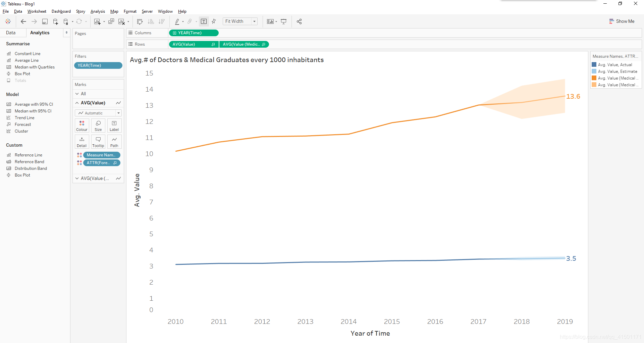Image resolution: width=644 pixels, height=343 pixels.
Task: Select Average Line option
Action: click(26, 60)
